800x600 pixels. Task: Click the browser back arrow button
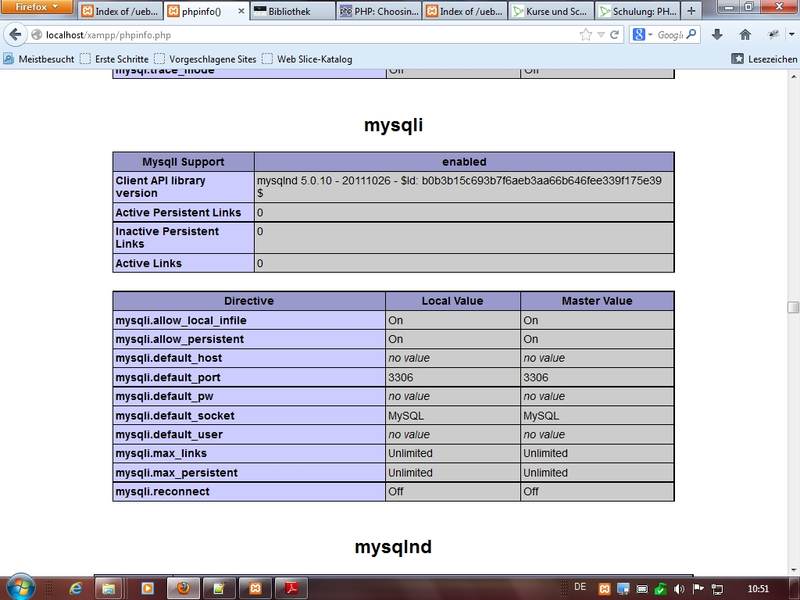pyautogui.click(x=15, y=35)
